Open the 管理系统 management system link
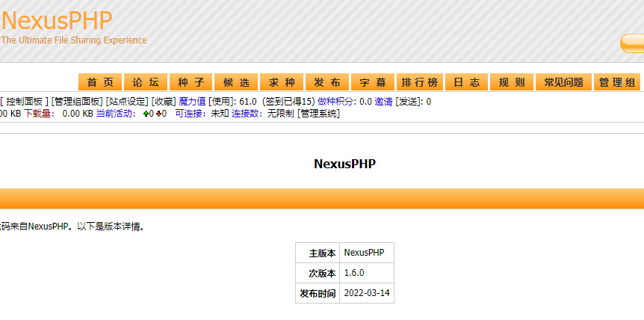The width and height of the screenshot is (644, 320). pyautogui.click(x=318, y=114)
